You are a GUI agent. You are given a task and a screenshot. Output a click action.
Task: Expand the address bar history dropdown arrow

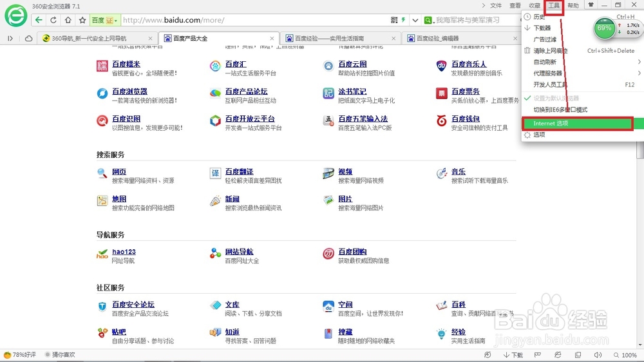(x=415, y=20)
